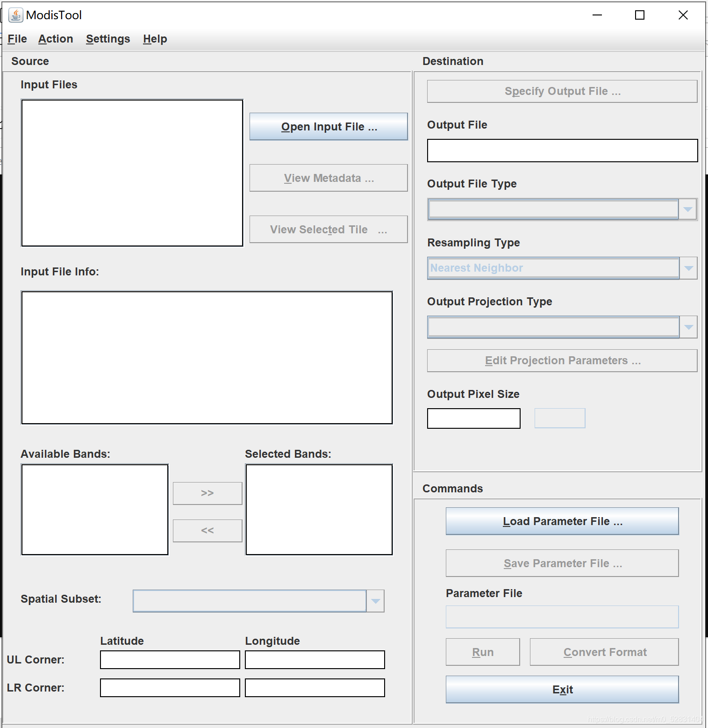Screen dimensions: 708x728
Task: Add band with >> button
Action: [207, 493]
